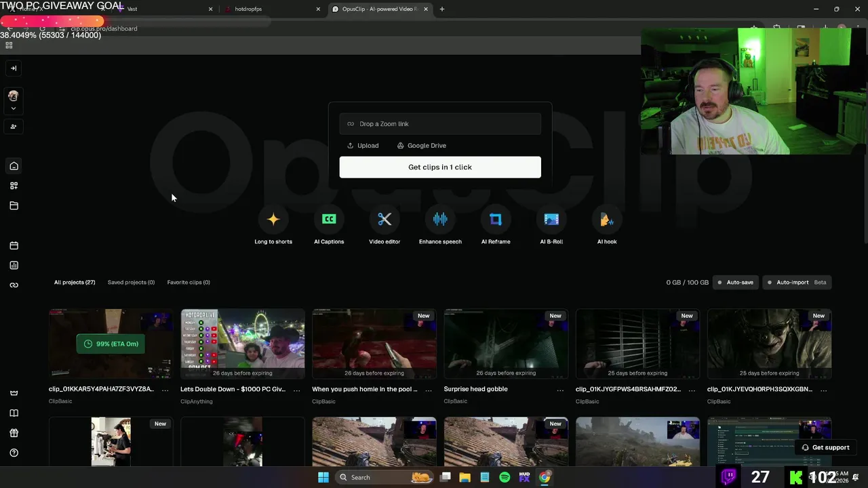Switch to the OpusClip browser tab
This screenshot has height=488, width=868.
coord(382,9)
